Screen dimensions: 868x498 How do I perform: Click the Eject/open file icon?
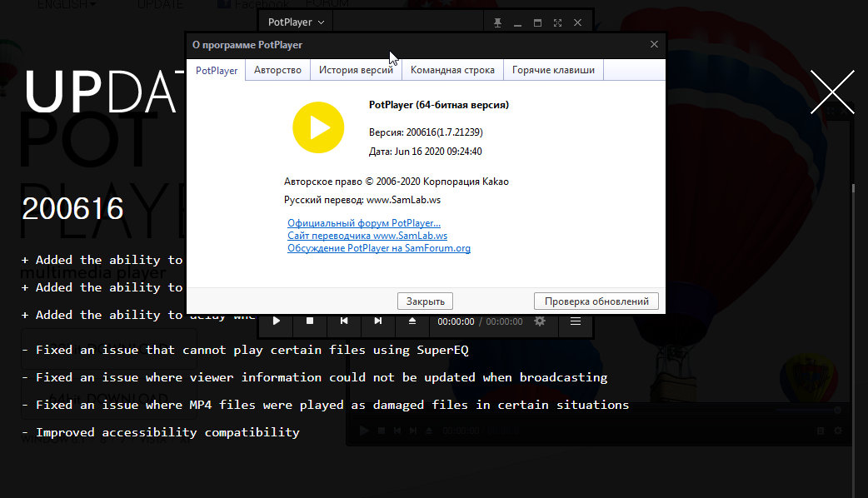(412, 321)
